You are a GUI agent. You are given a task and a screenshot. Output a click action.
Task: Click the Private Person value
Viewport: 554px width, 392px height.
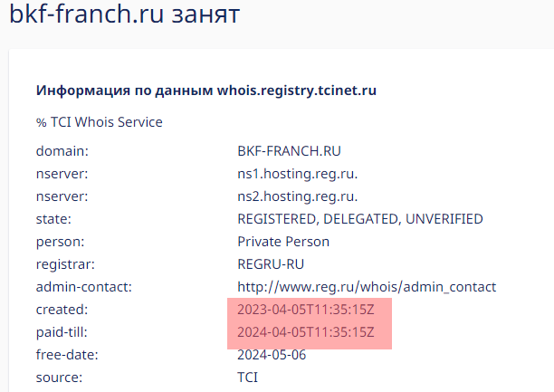pyautogui.click(x=283, y=242)
